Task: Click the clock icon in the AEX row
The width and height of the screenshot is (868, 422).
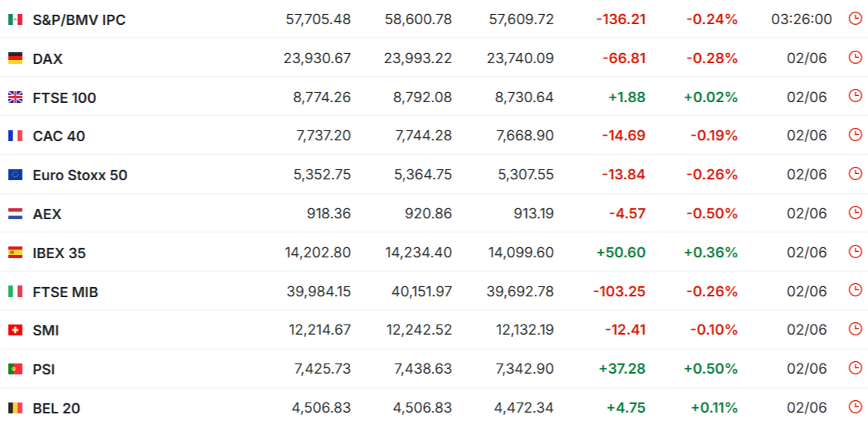Action: 856,212
